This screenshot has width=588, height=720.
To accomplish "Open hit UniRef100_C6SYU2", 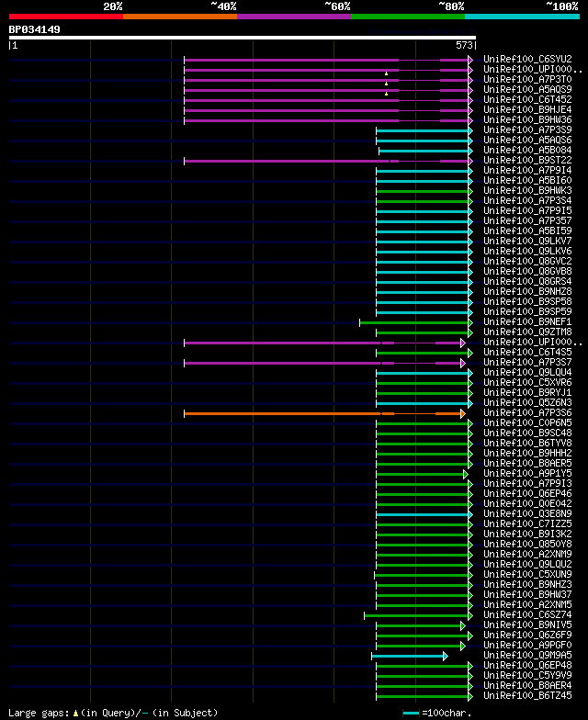I will click(527, 59).
